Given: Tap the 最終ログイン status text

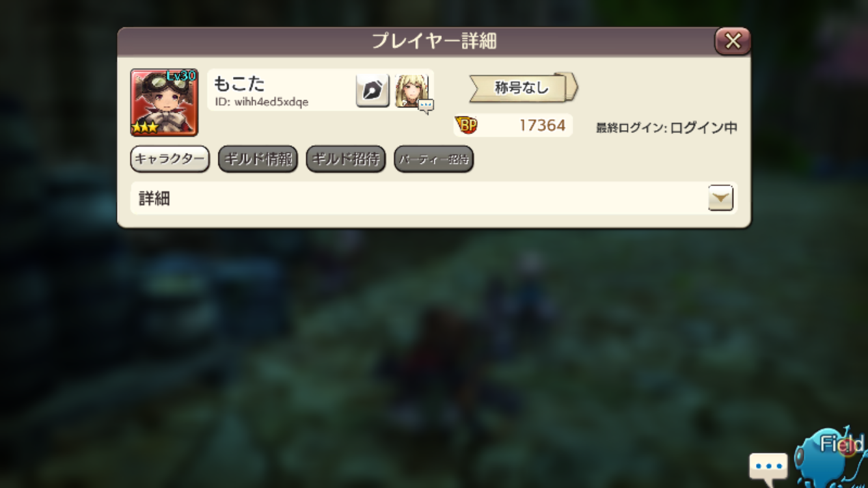Looking at the screenshot, I should coord(667,128).
